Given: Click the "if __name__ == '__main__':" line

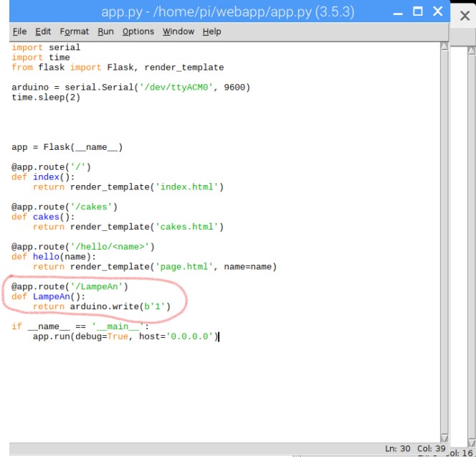Looking at the screenshot, I should coord(80,326).
